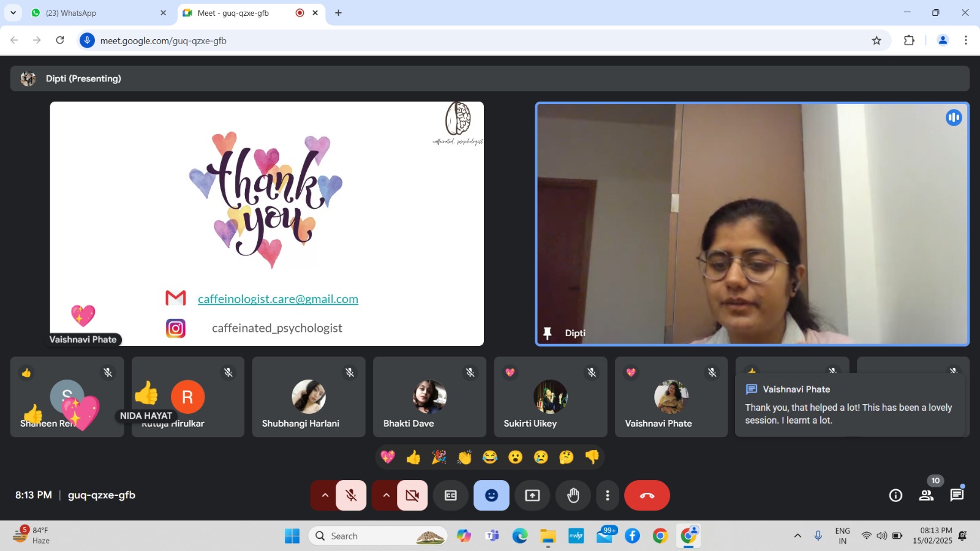Turn on the camera button
The height and width of the screenshot is (551, 980).
point(412,495)
